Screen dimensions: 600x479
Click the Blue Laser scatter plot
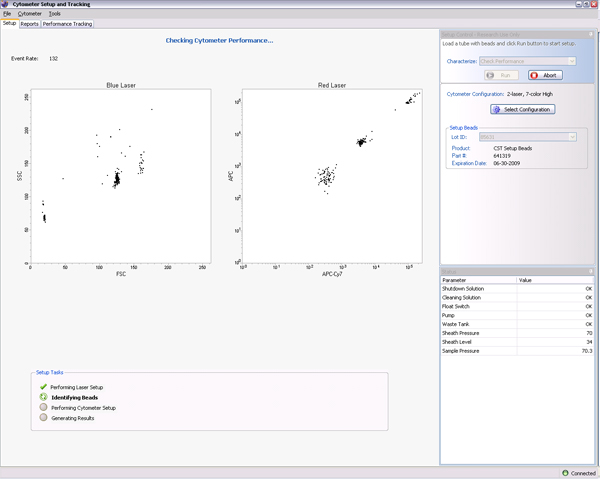tap(120, 177)
